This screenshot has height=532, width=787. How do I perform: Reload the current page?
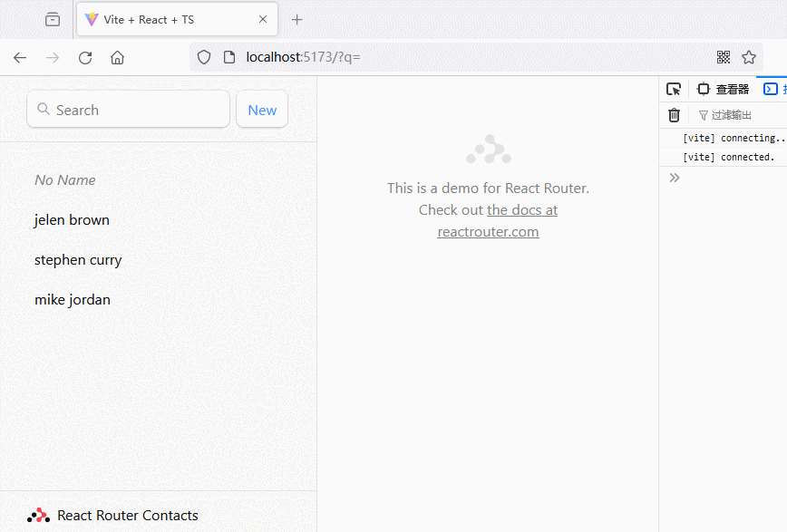(85, 57)
